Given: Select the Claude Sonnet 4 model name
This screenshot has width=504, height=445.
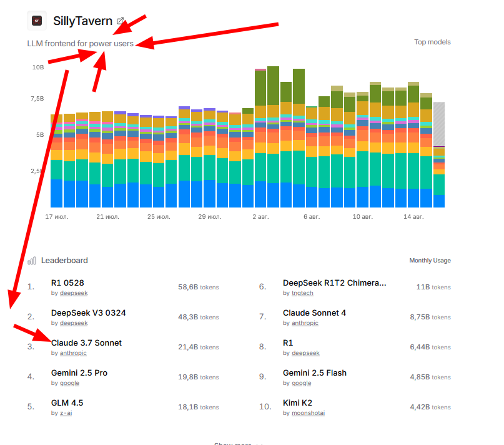Looking at the screenshot, I should 314,312.
